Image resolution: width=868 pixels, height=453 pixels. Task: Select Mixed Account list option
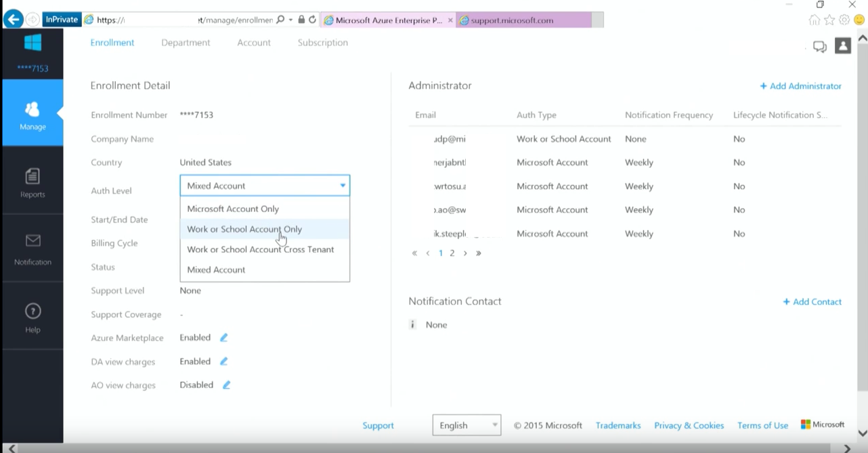coord(265,269)
